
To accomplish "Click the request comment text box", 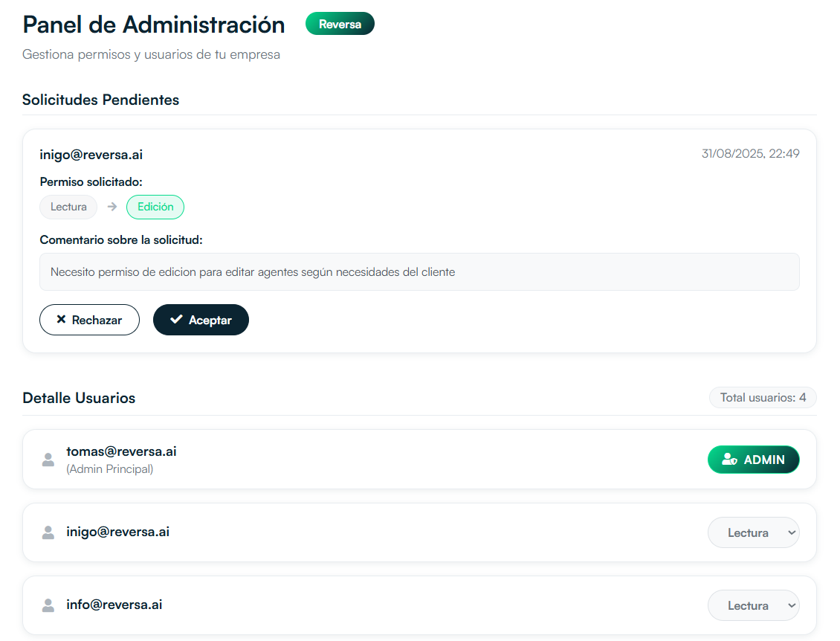I will pyautogui.click(x=419, y=272).
